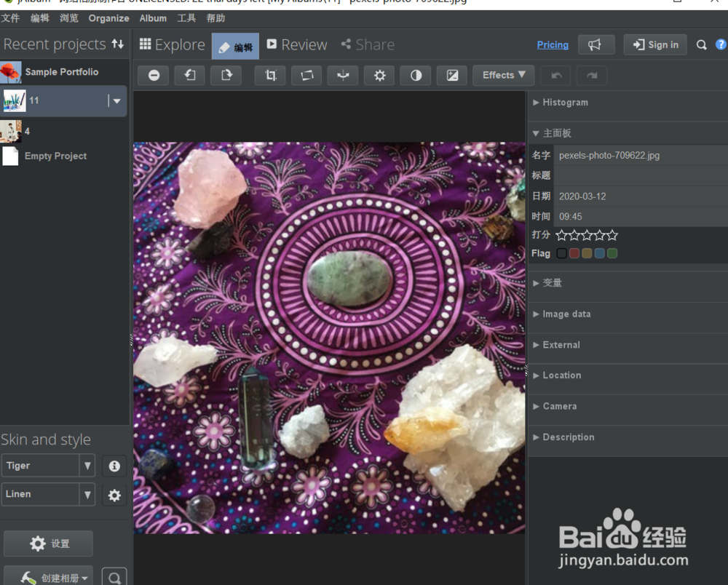Rotate image right with toolbar icon
728x585 pixels.
click(x=226, y=75)
